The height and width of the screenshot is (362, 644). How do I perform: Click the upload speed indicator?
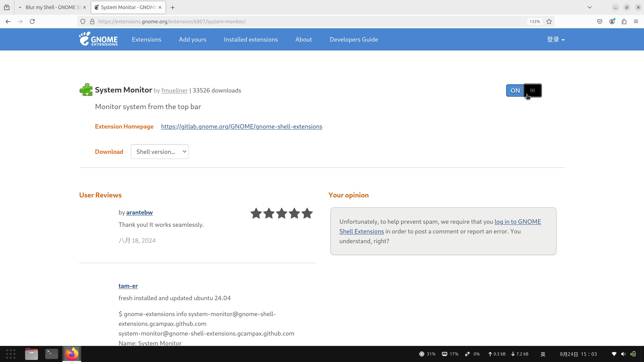pos(497,354)
